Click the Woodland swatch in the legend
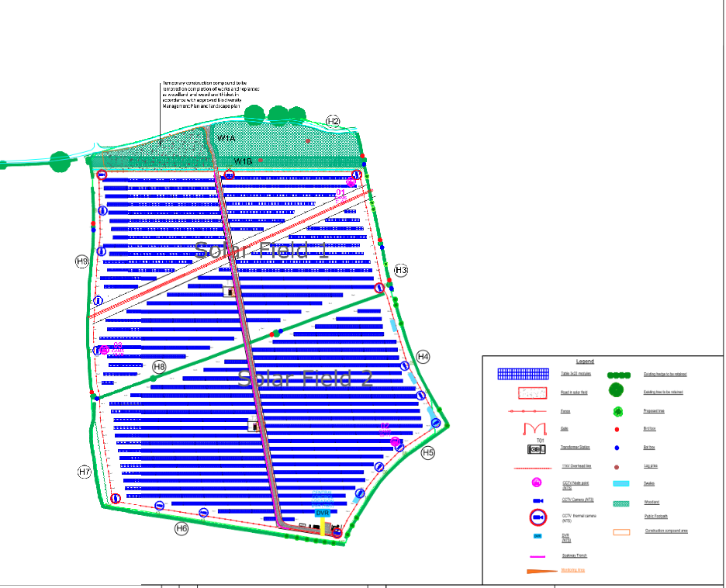 coord(619,503)
